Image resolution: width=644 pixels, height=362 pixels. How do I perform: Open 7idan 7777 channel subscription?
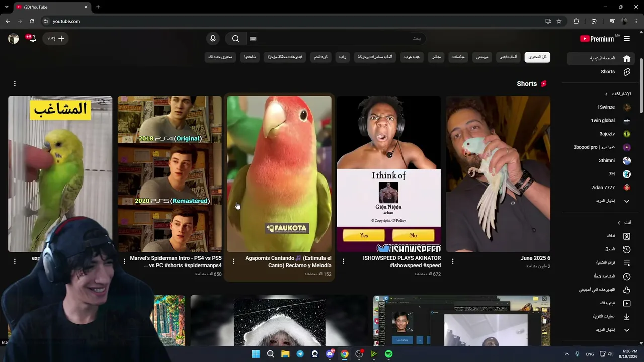pyautogui.click(x=601, y=188)
